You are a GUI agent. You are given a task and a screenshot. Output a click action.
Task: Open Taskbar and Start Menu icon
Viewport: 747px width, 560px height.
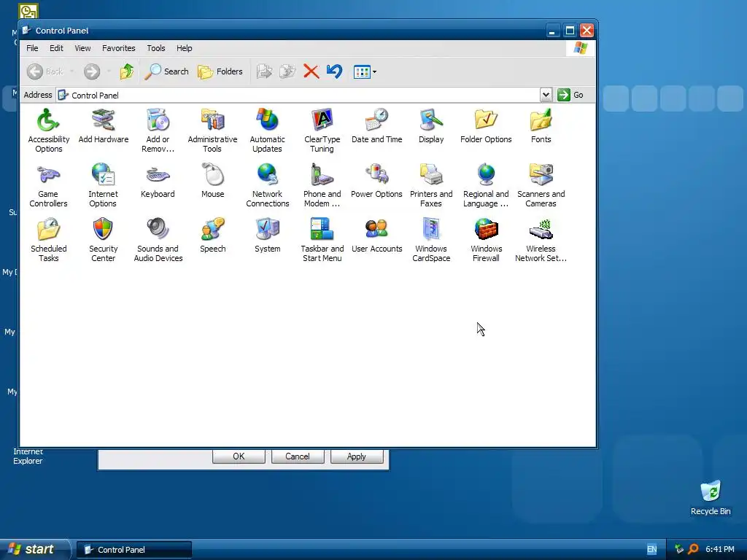pos(322,239)
